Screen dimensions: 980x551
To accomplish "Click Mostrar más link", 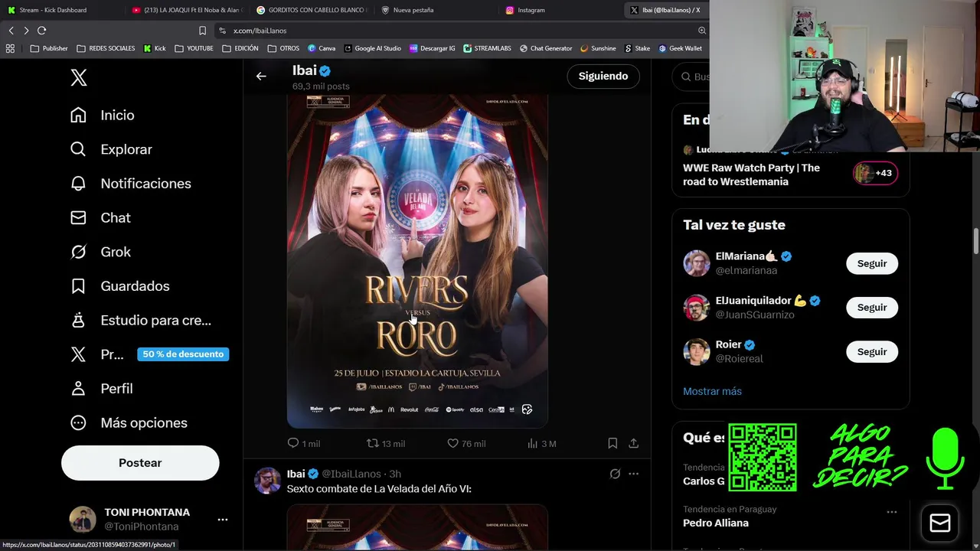I will [x=712, y=391].
